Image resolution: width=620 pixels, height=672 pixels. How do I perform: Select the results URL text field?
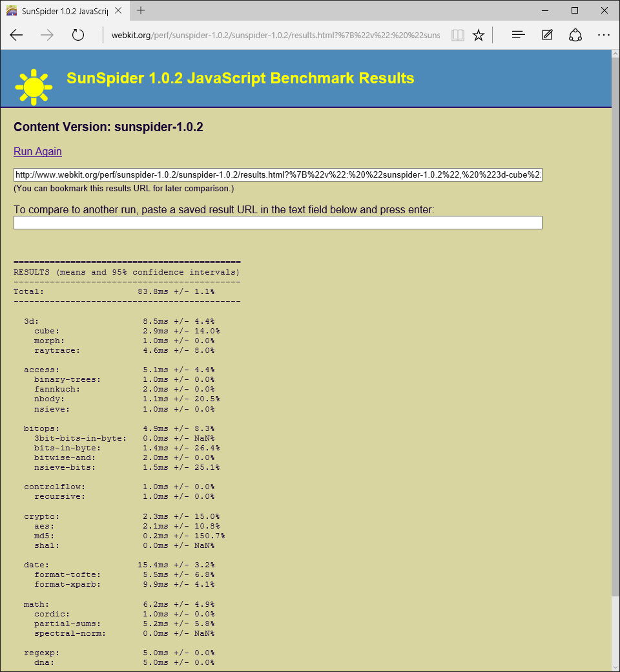coord(278,175)
